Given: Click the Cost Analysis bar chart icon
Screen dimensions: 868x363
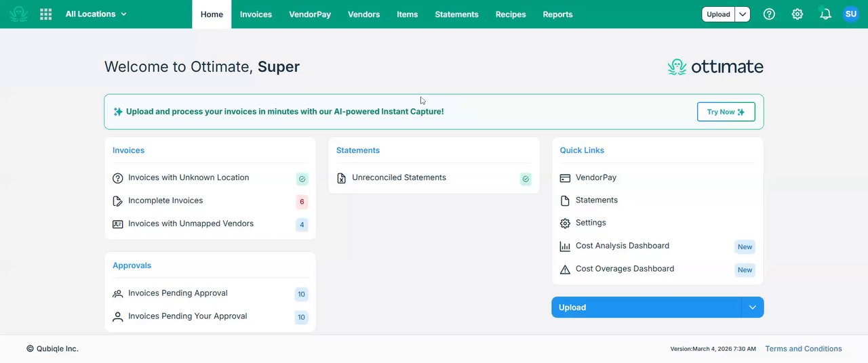Looking at the screenshot, I should click(x=565, y=247).
